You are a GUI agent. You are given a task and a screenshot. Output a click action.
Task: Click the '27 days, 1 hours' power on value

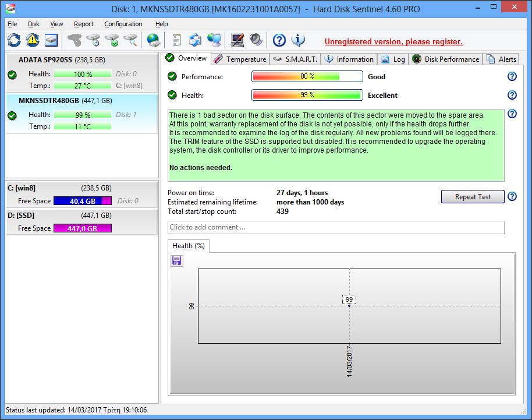[302, 192]
